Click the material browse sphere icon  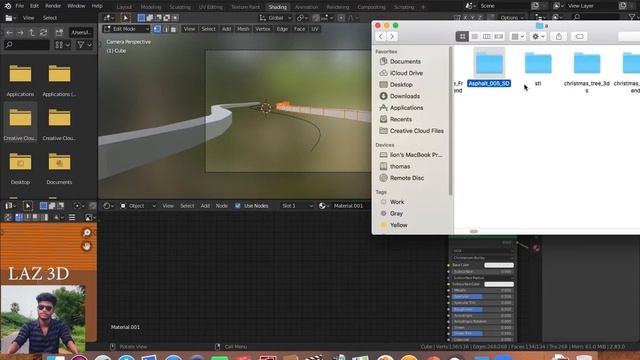(x=324, y=206)
